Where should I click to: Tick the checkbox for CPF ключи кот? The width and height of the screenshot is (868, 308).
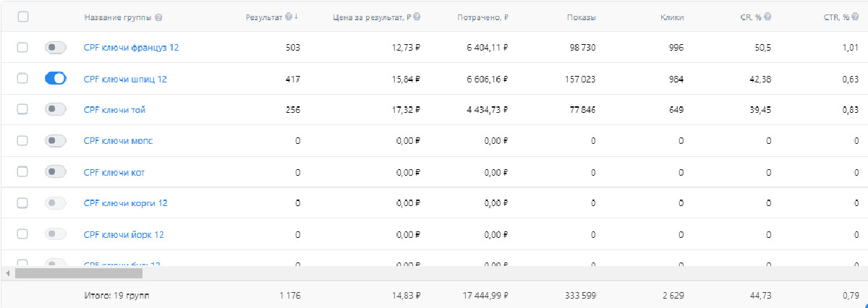pyautogui.click(x=22, y=172)
